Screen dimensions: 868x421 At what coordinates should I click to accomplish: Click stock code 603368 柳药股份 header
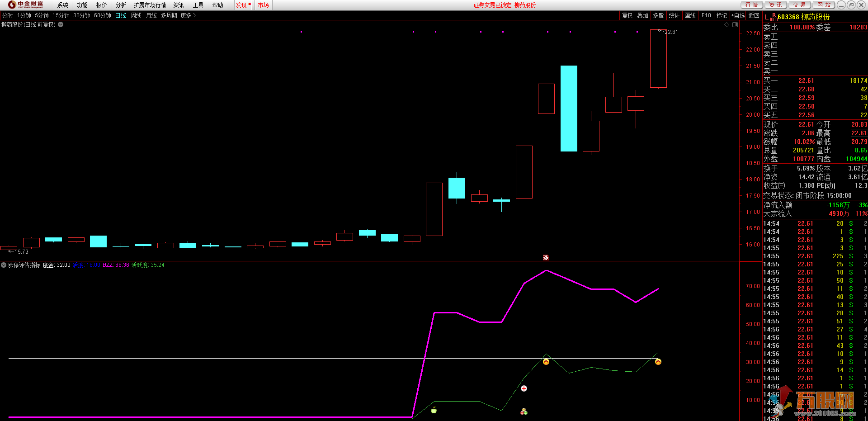tap(804, 17)
